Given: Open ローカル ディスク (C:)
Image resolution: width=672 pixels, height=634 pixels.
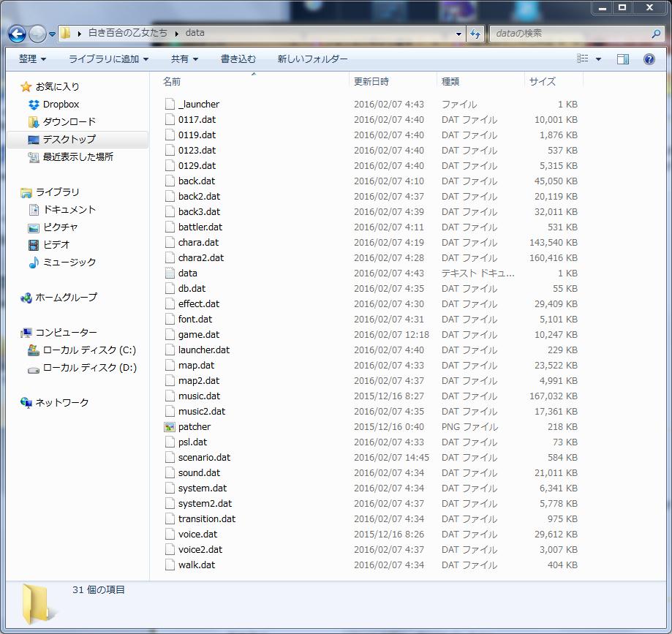Looking at the screenshot, I should pyautogui.click(x=82, y=350).
